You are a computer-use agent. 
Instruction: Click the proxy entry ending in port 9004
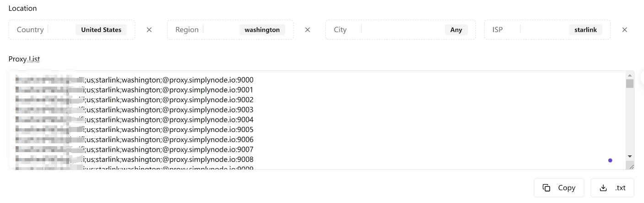coord(134,120)
